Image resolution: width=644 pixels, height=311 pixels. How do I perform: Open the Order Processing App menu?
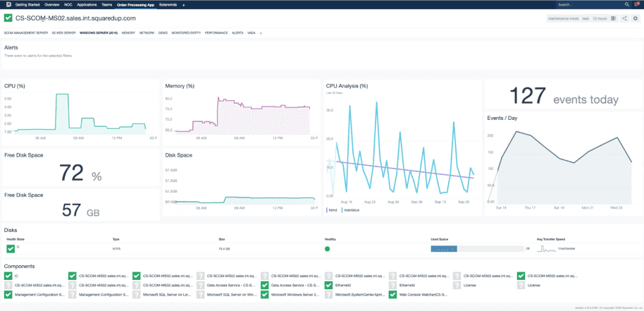135,4
